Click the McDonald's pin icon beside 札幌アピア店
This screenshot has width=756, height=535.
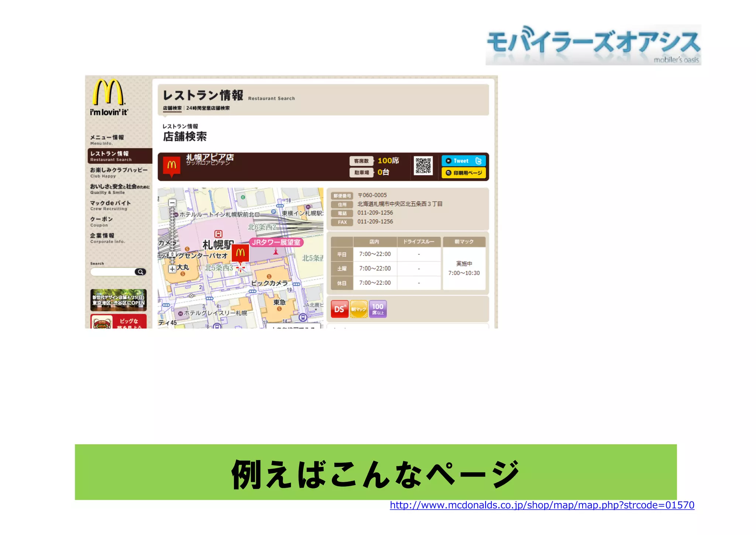(x=172, y=166)
